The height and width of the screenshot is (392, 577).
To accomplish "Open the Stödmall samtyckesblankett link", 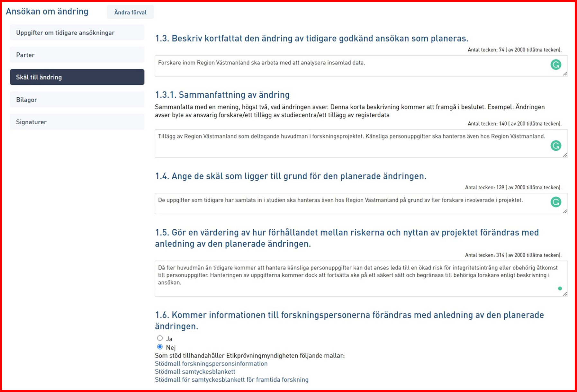I will click(195, 371).
